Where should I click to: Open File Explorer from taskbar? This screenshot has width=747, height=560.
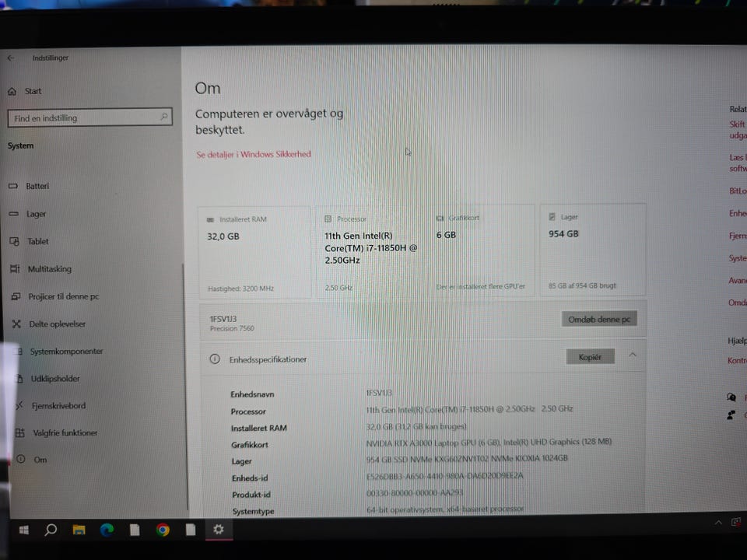point(79,530)
